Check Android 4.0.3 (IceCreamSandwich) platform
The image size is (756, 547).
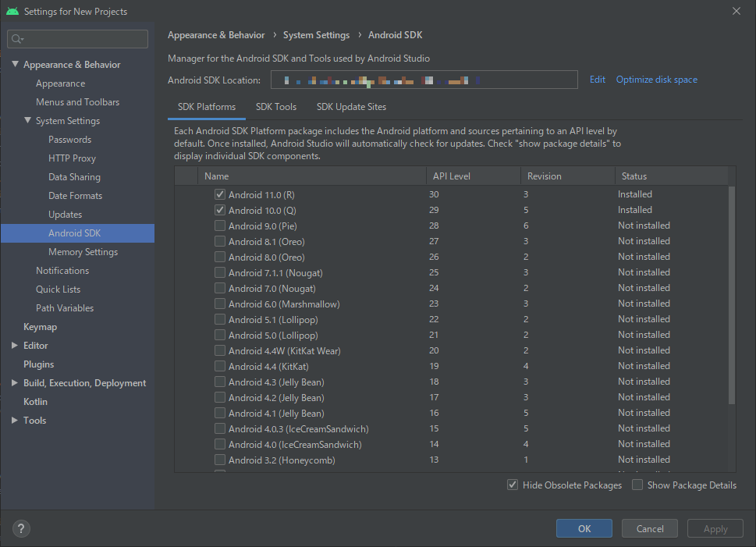coord(220,428)
